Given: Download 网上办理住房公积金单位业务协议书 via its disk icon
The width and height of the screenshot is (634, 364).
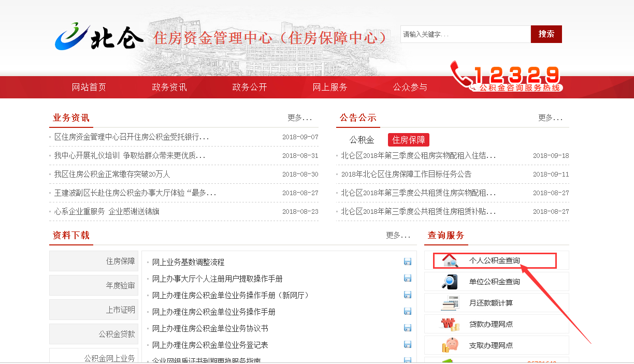Looking at the screenshot, I should [x=408, y=328].
